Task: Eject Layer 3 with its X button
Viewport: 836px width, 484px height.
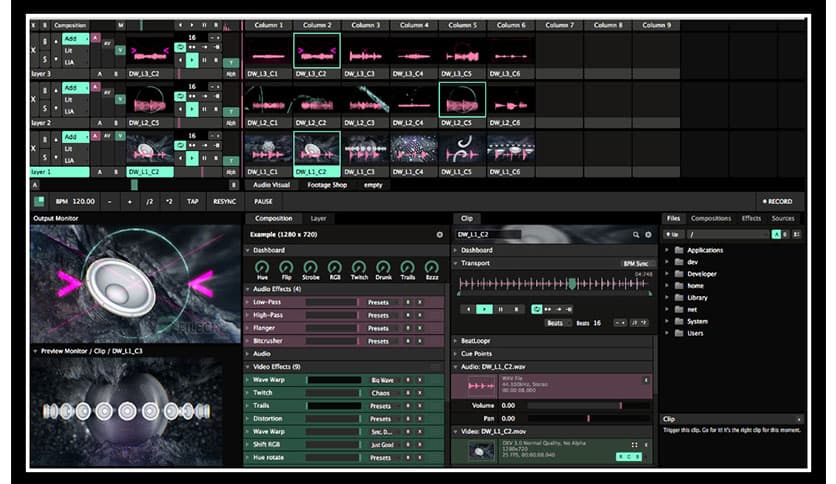Action: (34, 51)
